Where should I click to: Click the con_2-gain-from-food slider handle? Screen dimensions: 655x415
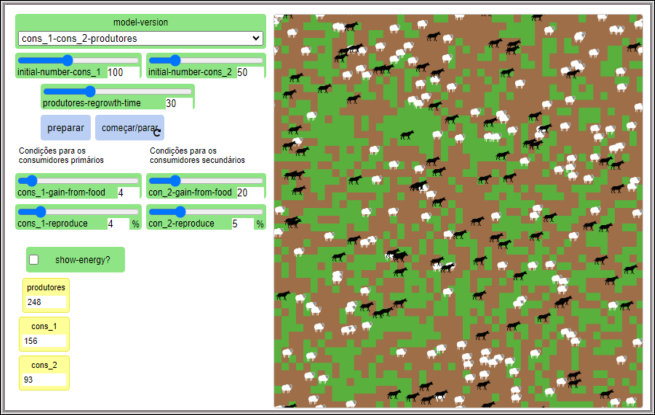(175, 181)
